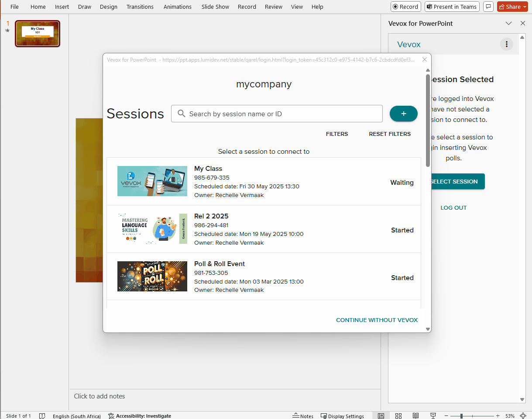The height and width of the screenshot is (419, 532).
Task: Open the Help tab
Action: pos(317,7)
